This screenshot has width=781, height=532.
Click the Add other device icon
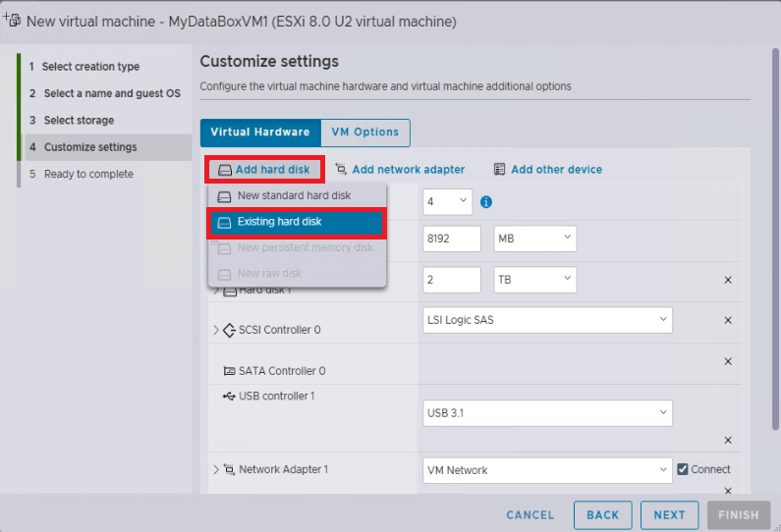(499, 169)
